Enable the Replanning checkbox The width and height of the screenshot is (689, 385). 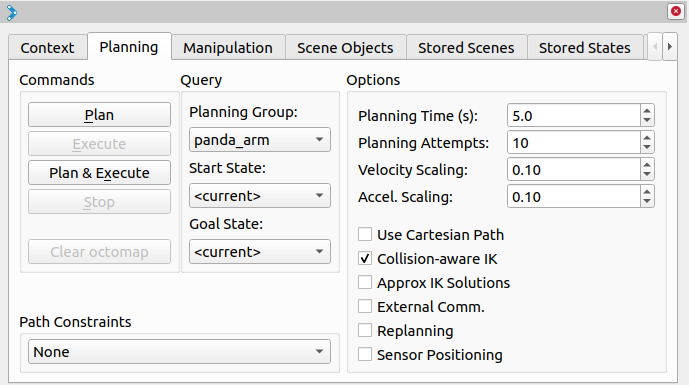[x=365, y=330]
